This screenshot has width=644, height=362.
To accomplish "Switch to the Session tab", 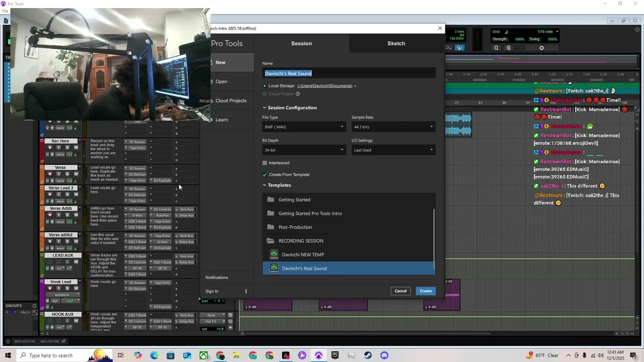I will click(x=301, y=43).
